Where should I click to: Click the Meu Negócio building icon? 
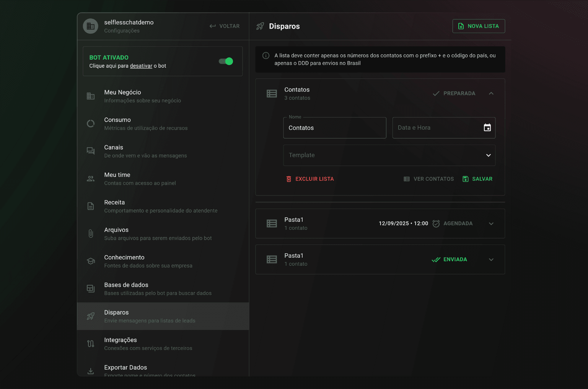91,96
